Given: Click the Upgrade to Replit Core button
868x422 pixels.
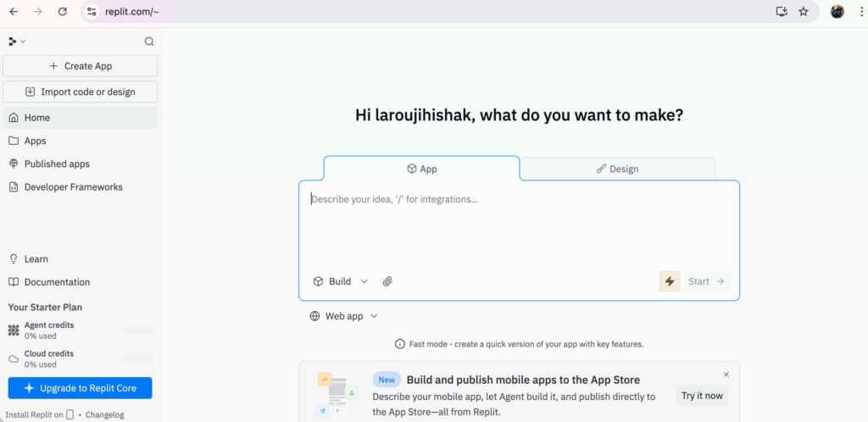Looking at the screenshot, I should tap(80, 388).
